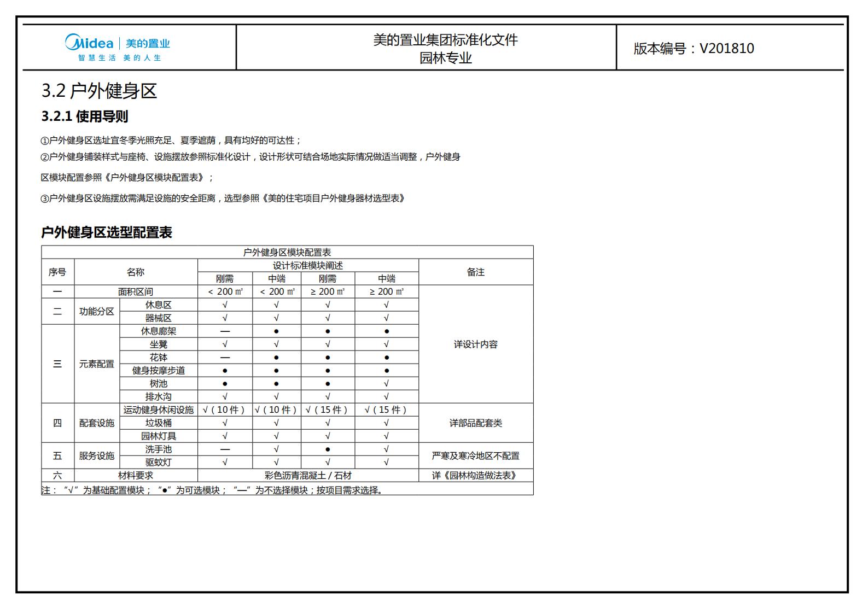Click the 名称 column header

tap(136, 272)
